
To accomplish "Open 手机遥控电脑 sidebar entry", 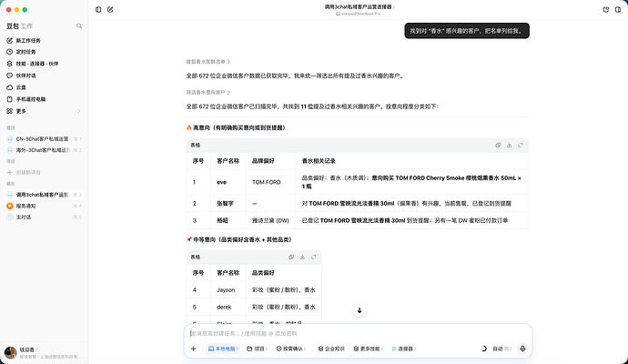I will pyautogui.click(x=30, y=99).
